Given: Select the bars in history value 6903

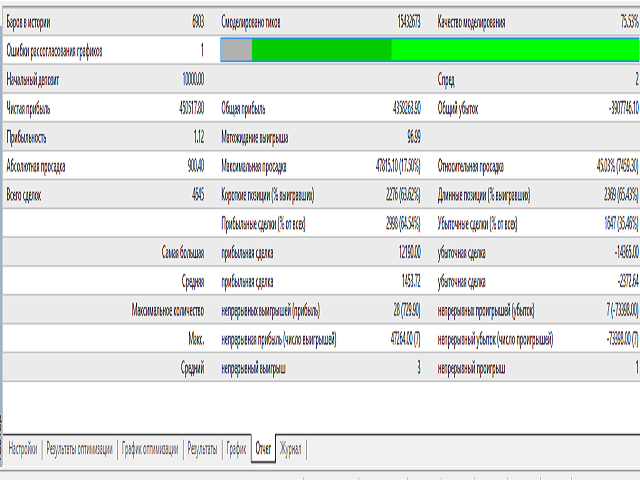Looking at the screenshot, I should point(198,22).
